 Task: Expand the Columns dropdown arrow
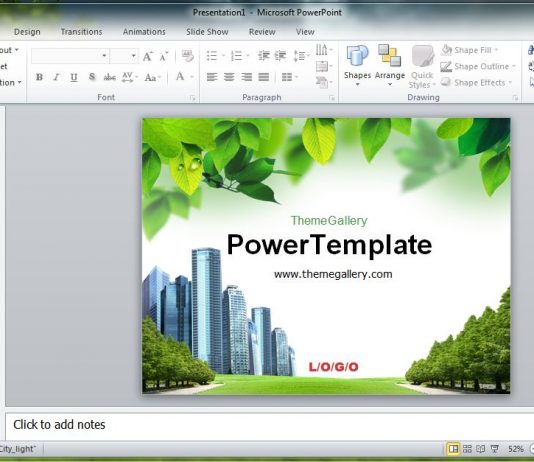(x=296, y=77)
